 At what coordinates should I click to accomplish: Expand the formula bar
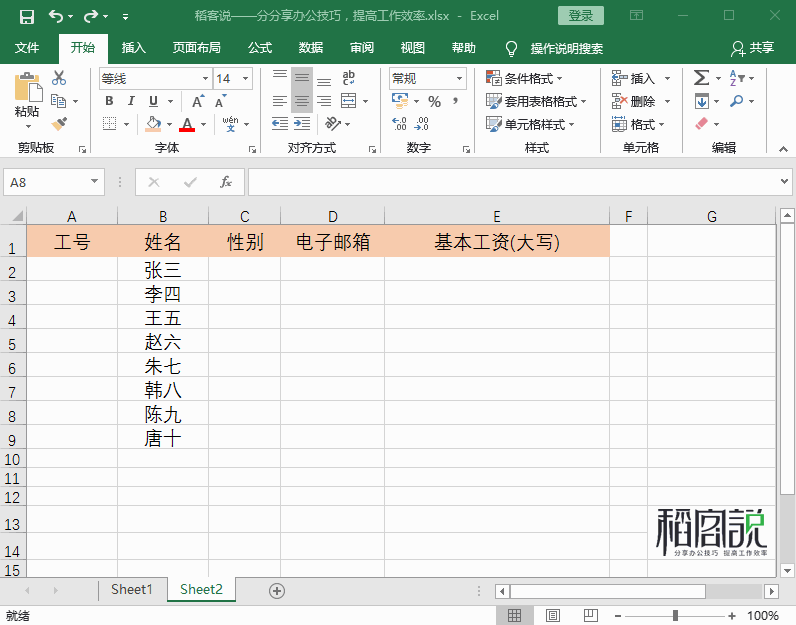(x=784, y=181)
